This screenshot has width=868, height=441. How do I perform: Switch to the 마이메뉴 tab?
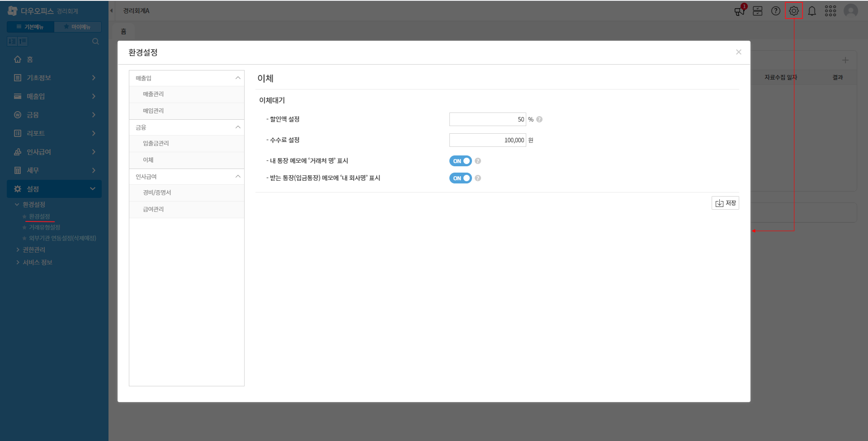point(78,27)
